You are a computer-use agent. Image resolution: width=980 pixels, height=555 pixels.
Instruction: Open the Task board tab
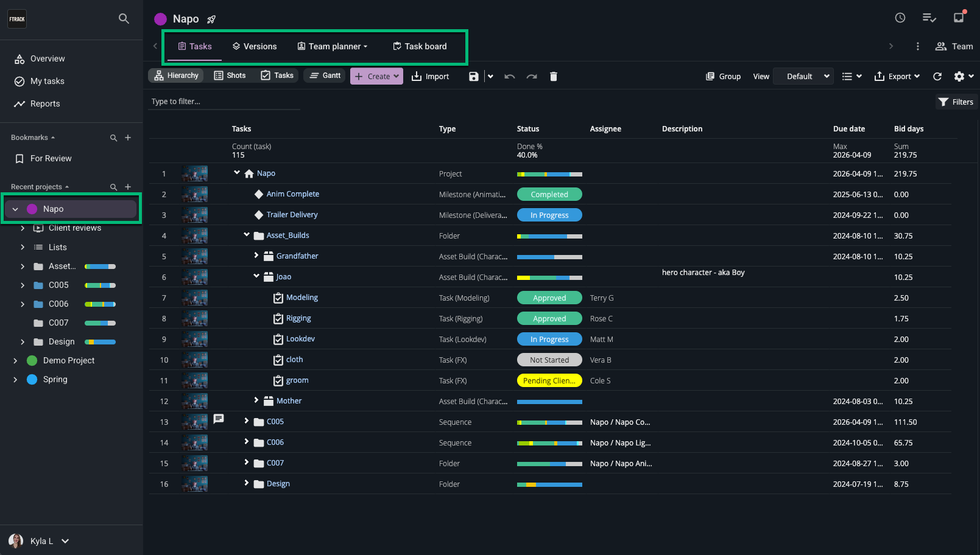420,46
